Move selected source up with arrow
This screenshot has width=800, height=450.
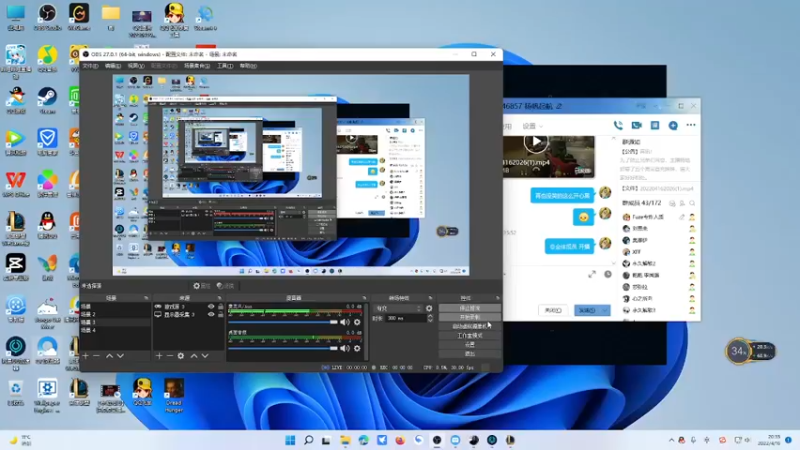[194, 355]
